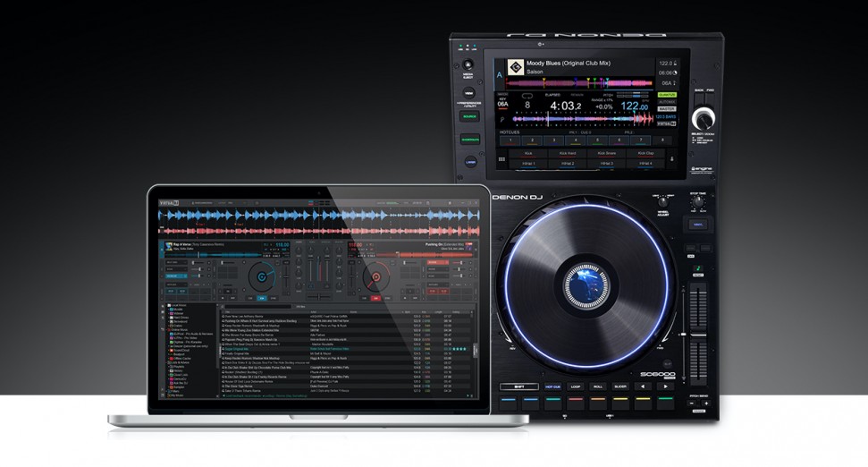Viewport: 868px width, 467px height.
Task: Toggle the Master button on the Denon screen
Action: click(x=667, y=109)
